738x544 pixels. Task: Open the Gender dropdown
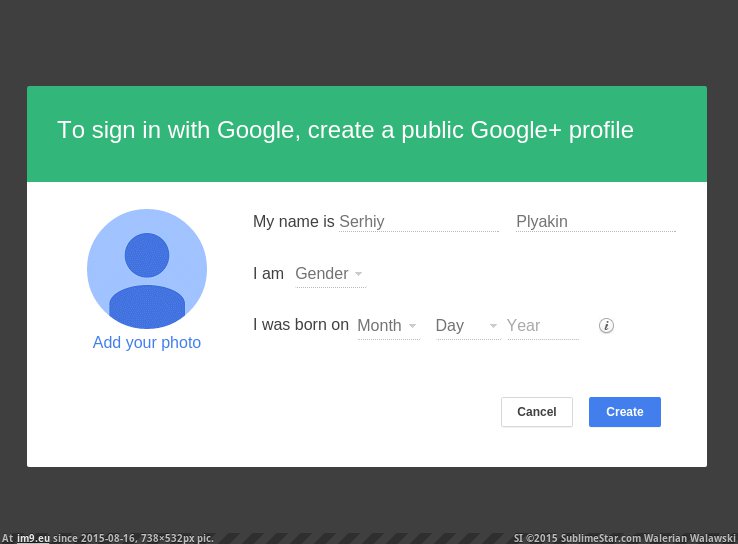[x=330, y=274]
